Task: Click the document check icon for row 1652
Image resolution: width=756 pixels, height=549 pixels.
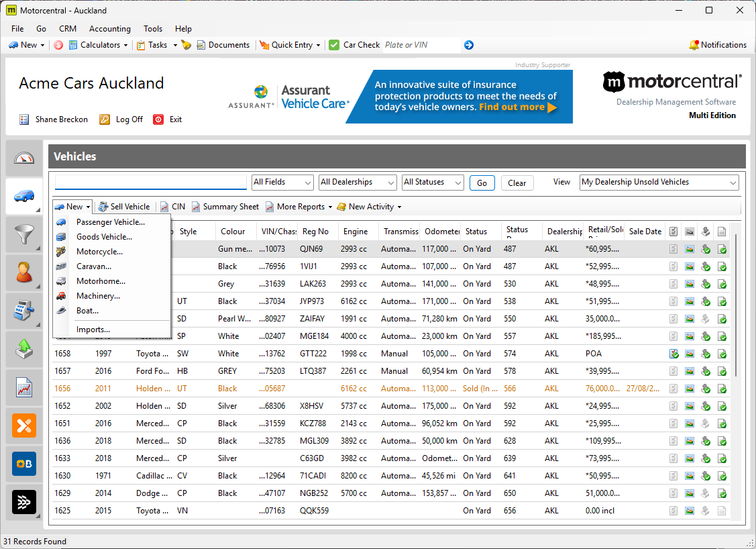Action: [722, 406]
